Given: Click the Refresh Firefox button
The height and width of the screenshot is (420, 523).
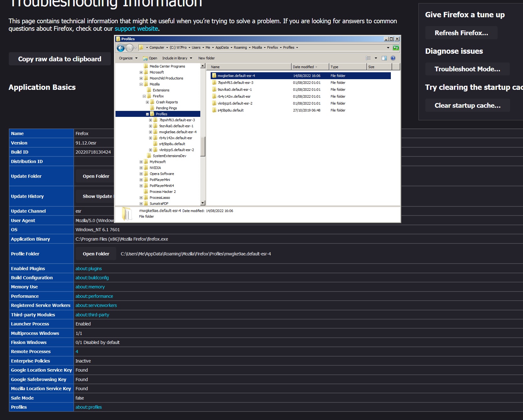Looking at the screenshot, I should point(461,33).
